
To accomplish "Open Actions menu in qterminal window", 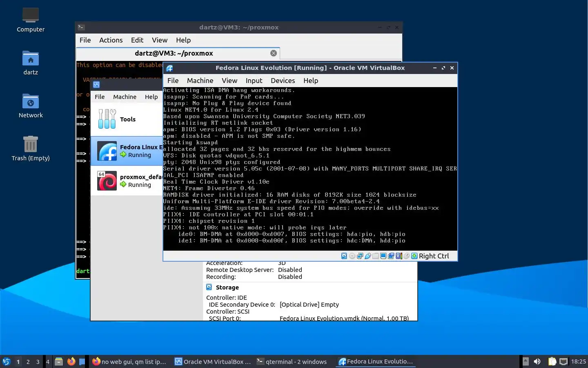I will click(x=111, y=40).
